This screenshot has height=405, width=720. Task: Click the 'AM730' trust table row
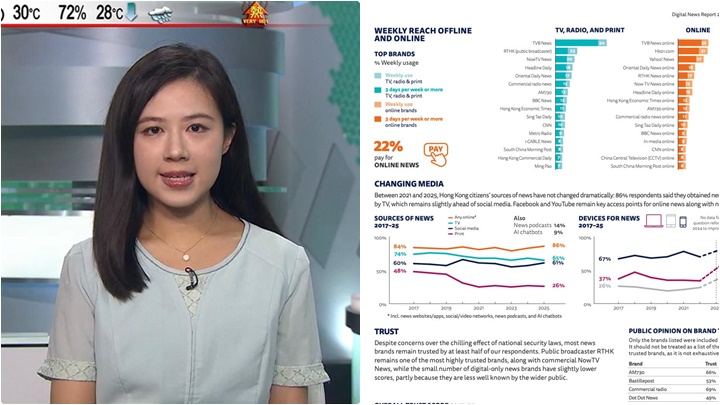(x=673, y=372)
